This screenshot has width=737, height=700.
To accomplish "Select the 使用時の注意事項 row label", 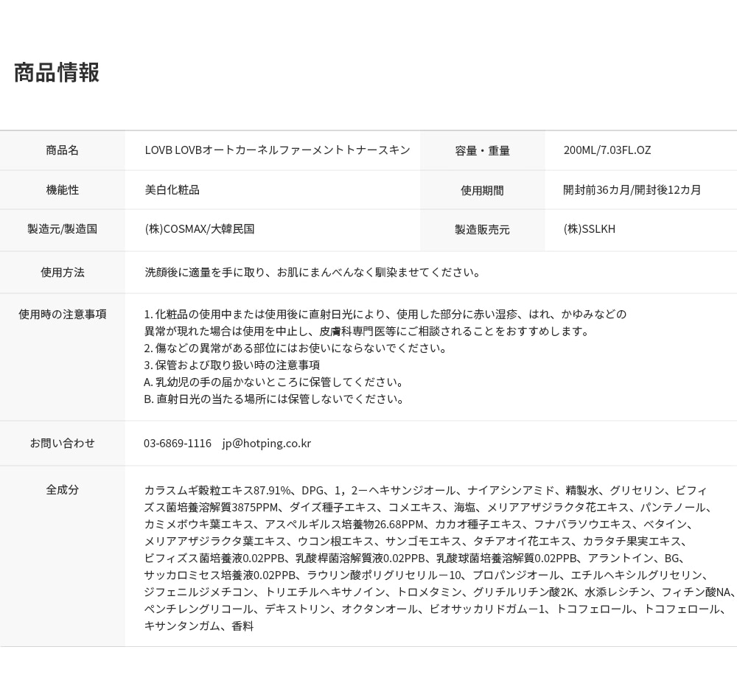I will pyautogui.click(x=62, y=314).
